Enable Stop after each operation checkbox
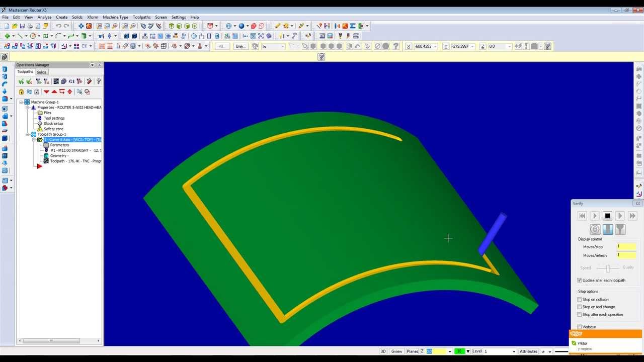The height and width of the screenshot is (362, 644). pos(580,314)
